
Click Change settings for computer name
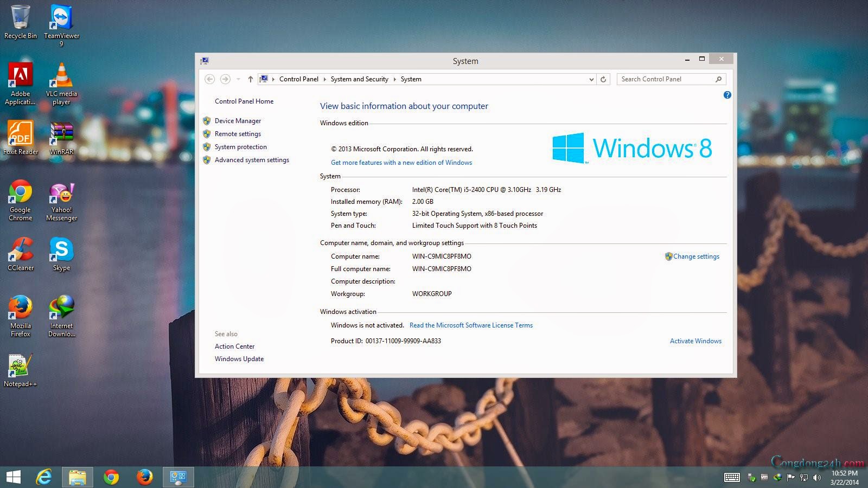(x=696, y=256)
